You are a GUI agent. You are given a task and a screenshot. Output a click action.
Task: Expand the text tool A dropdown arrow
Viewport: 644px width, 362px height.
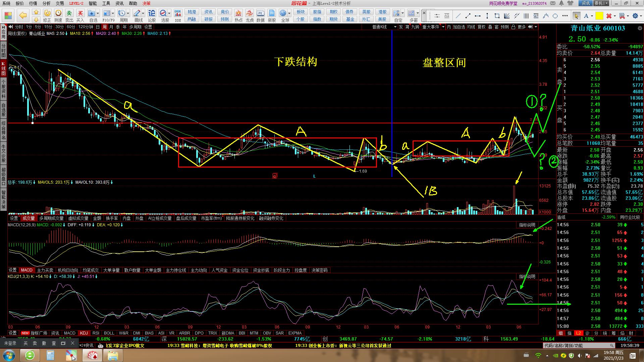(592, 16)
